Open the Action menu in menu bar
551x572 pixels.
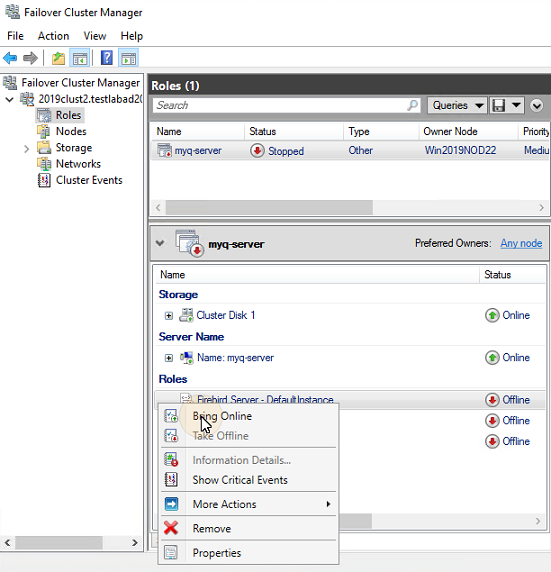[x=53, y=36]
